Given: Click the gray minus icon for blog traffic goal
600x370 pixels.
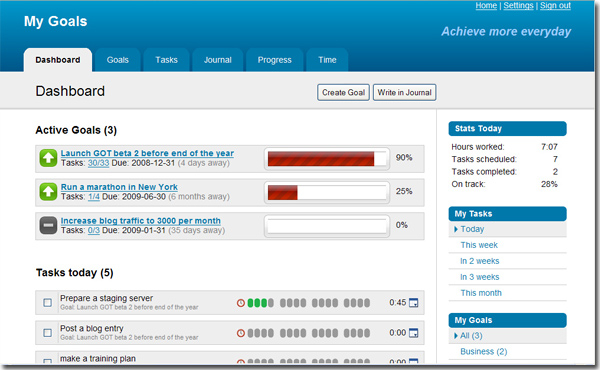Looking at the screenshot, I should coord(48,225).
